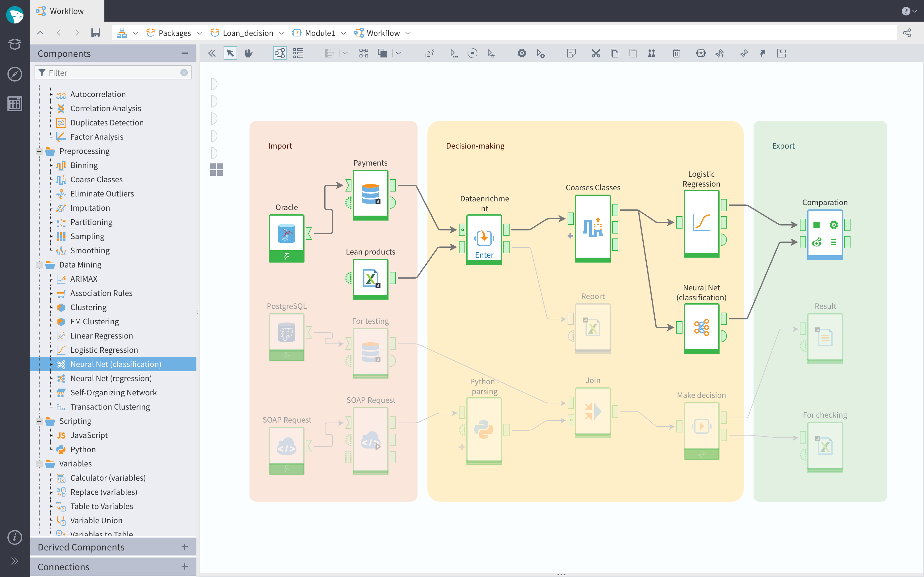Screen dimensions: 924x577
Task: Click the Module1 breadcrumb link
Action: pos(320,33)
